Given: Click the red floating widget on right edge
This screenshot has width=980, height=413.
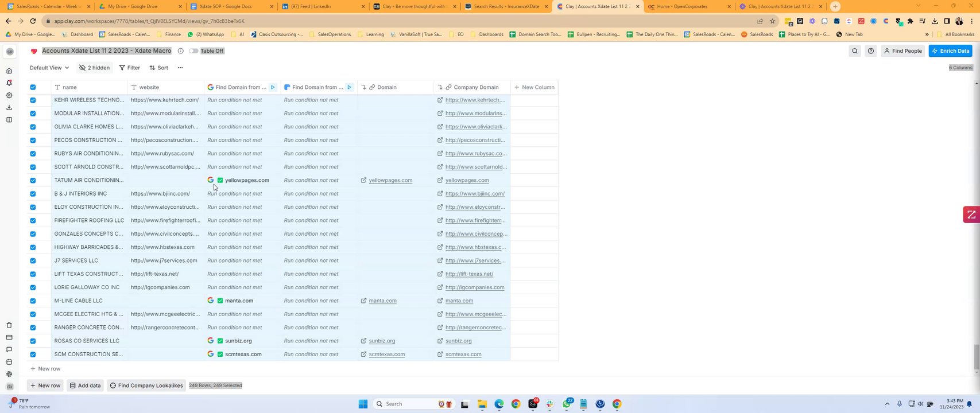Looking at the screenshot, I should point(971,215).
